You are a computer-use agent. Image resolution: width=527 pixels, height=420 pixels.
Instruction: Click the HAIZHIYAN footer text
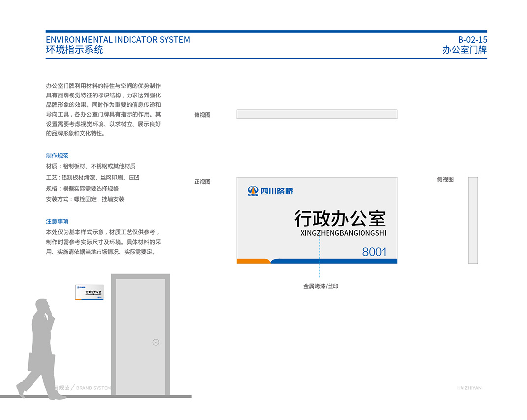click(x=469, y=388)
